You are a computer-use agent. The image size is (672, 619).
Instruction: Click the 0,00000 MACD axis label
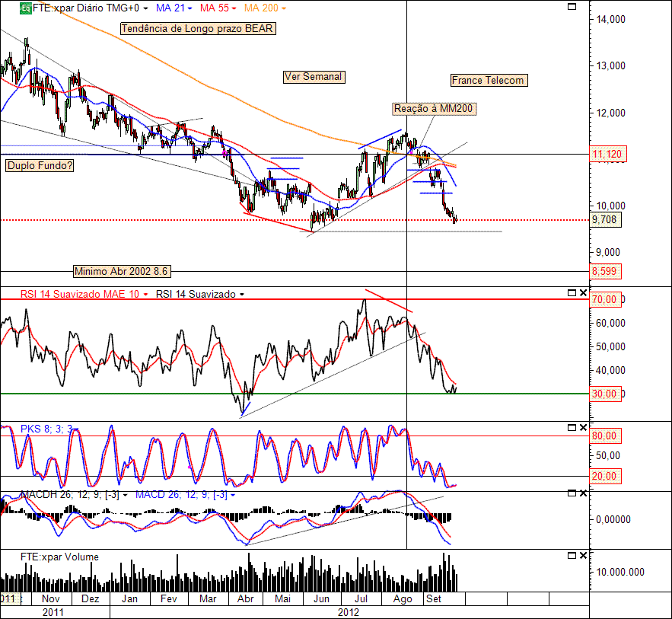point(613,519)
